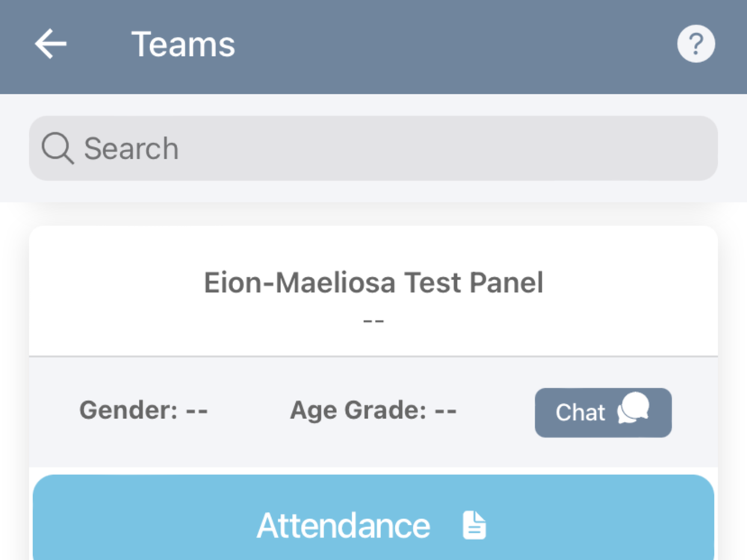Click the magnifying glass search icon

pos(57,149)
